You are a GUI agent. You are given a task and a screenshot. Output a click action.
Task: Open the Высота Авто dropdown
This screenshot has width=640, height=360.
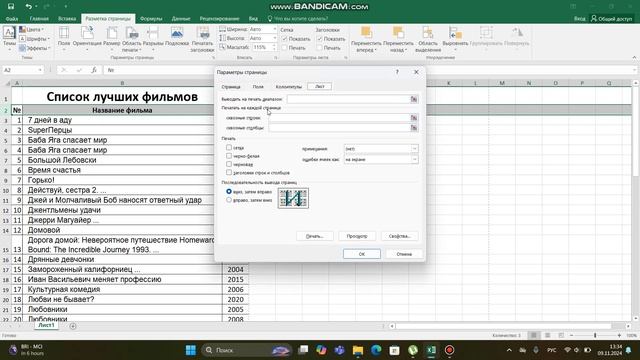pos(274,38)
